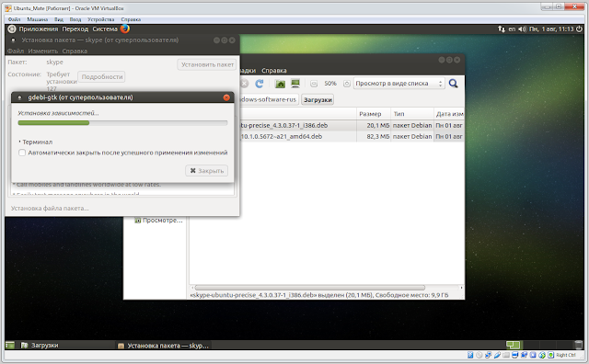Open the Система menu in the MATE panel

tap(105, 28)
